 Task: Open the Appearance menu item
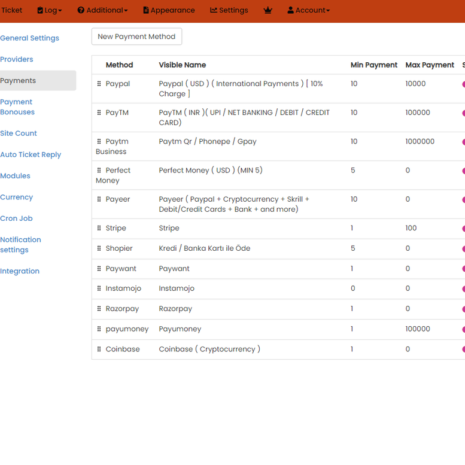[x=169, y=10]
